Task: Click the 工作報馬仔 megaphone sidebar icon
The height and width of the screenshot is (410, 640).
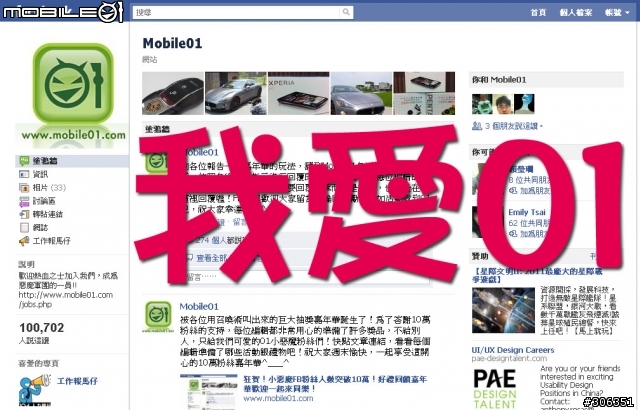Action: tap(24, 241)
